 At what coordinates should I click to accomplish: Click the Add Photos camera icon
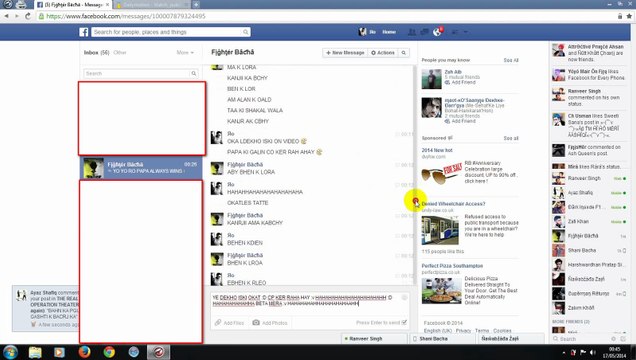click(256, 323)
